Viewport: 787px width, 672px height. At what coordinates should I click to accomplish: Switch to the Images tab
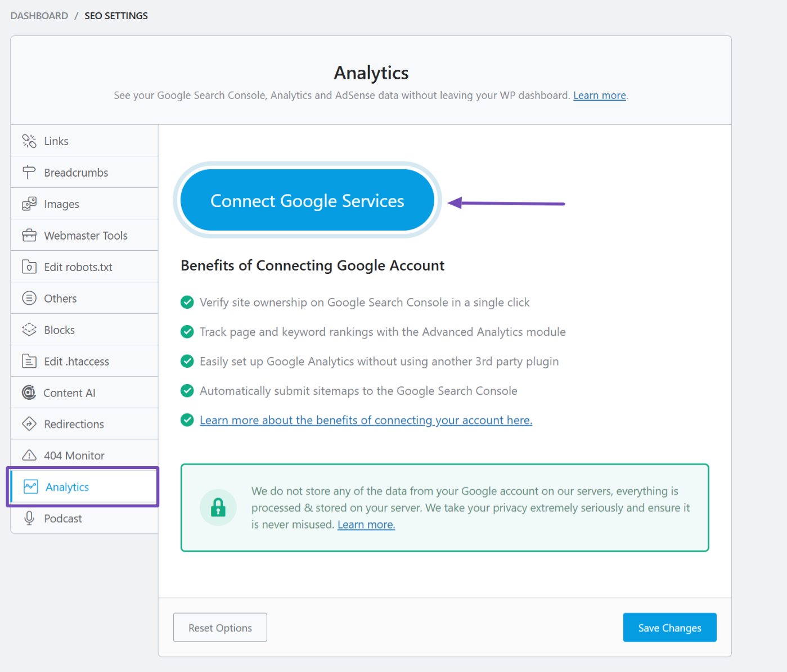point(84,204)
